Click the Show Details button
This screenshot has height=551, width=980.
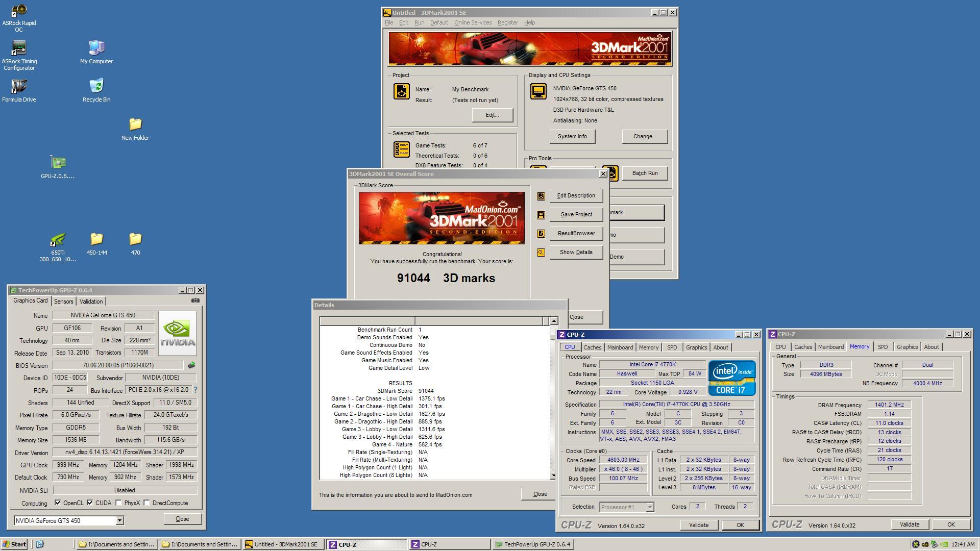click(576, 253)
